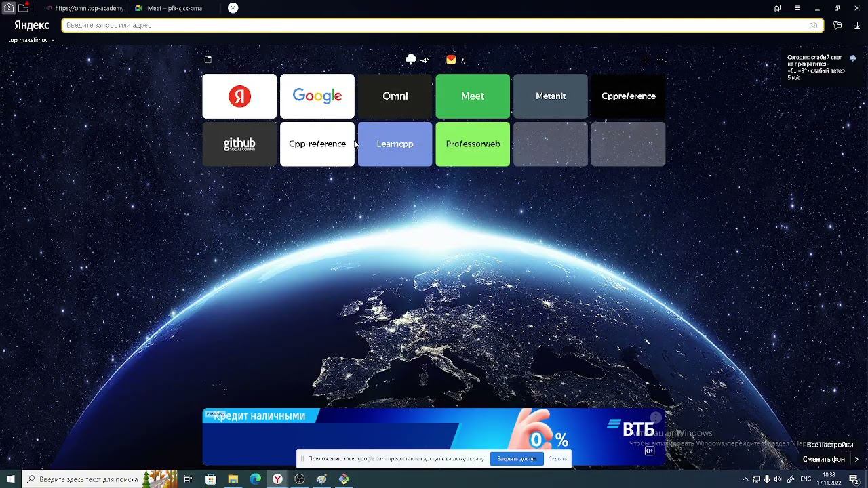Click the microphone icon in system tray
868x488 pixels.
tap(767, 479)
